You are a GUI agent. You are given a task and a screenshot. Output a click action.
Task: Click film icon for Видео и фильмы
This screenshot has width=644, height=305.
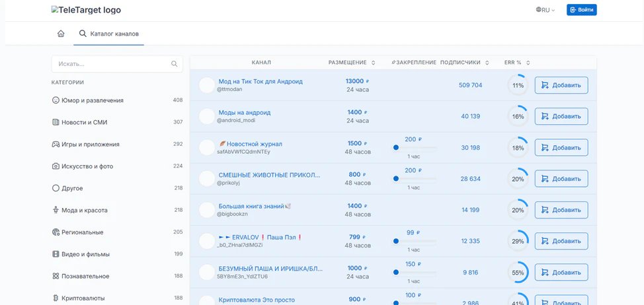click(x=56, y=254)
